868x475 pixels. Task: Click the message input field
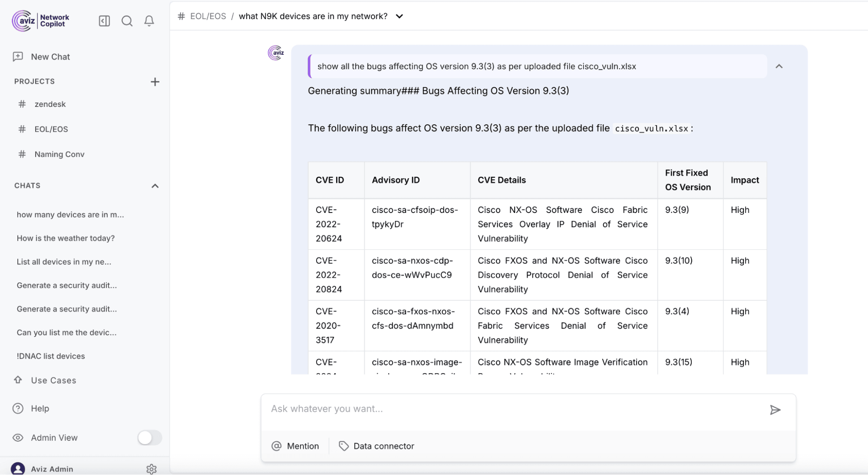(x=478, y=409)
